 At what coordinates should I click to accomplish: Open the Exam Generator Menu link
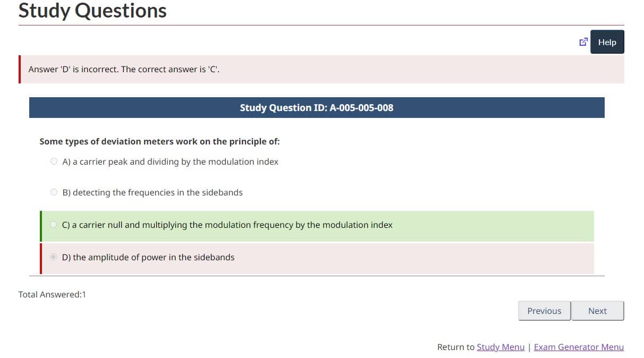tap(579, 347)
